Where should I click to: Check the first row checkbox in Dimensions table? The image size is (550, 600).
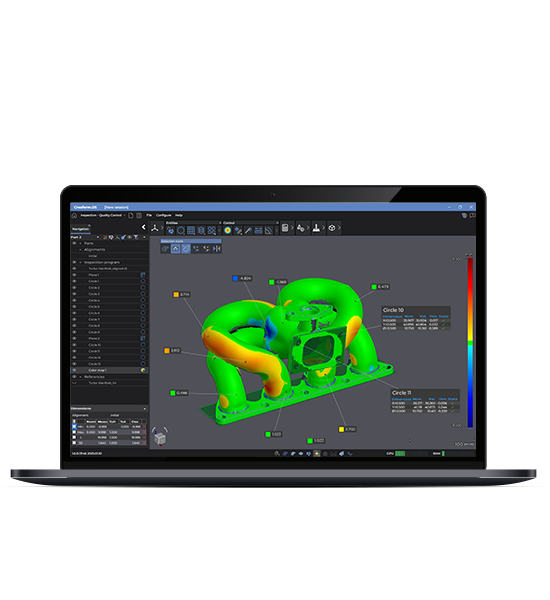click(74, 426)
